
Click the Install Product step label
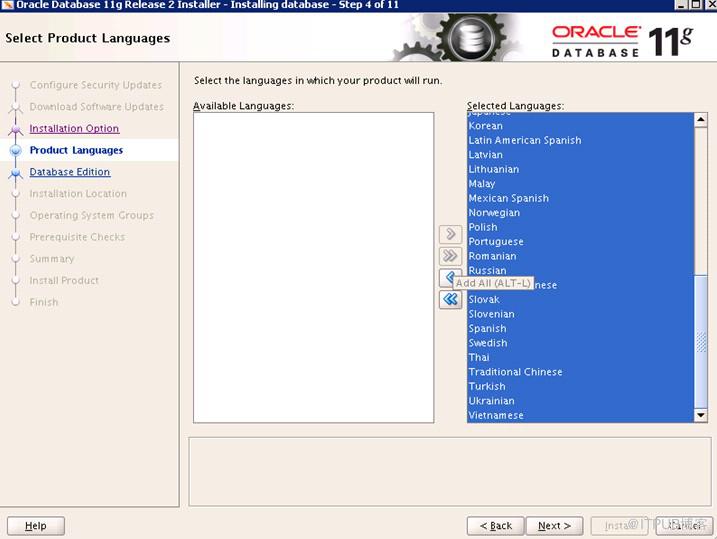click(64, 281)
